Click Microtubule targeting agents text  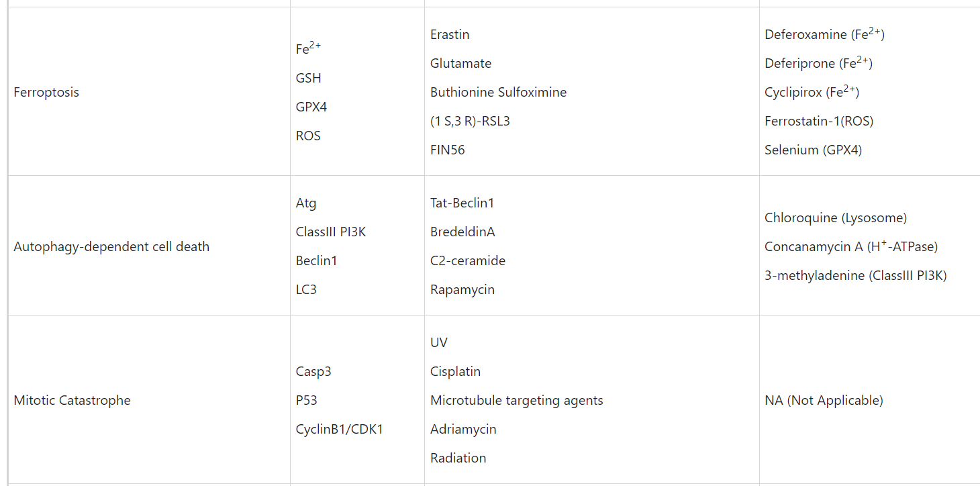[x=516, y=400]
